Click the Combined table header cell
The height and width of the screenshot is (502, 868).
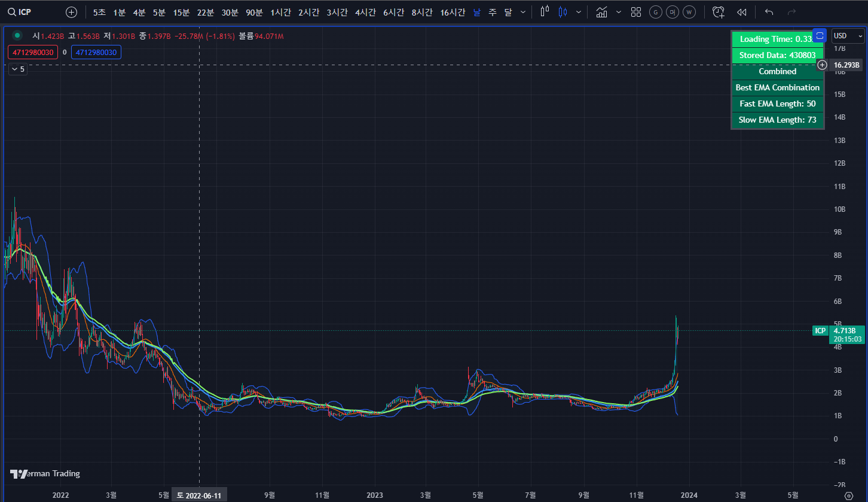click(x=778, y=71)
